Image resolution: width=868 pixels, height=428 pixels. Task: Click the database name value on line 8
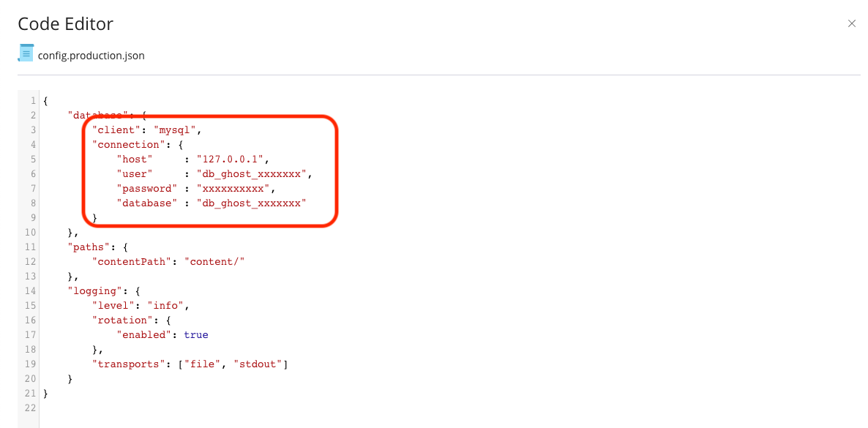pos(252,203)
